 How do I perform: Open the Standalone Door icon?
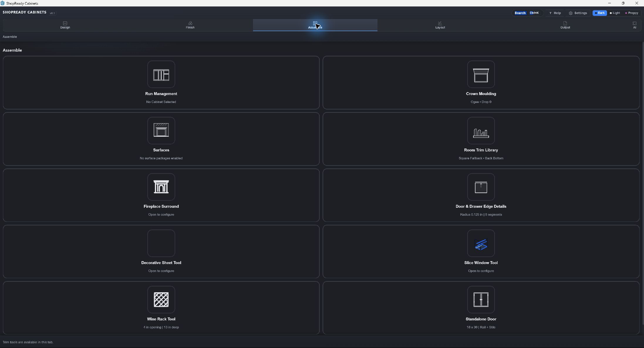[481, 300]
